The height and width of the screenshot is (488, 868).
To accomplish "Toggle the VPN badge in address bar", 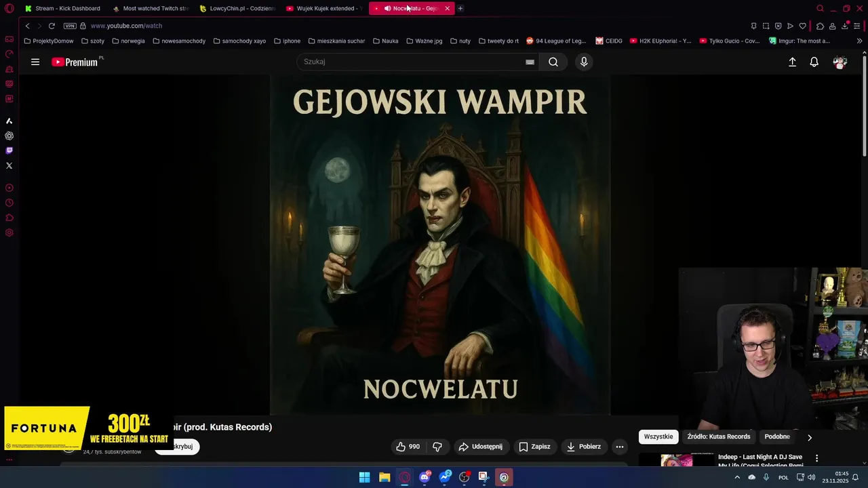I will 70,26.
